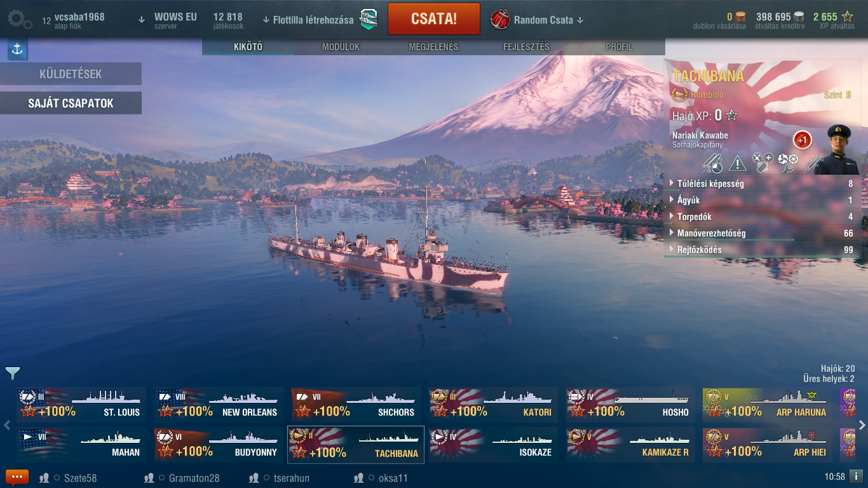
Task: Advance the ship carousel with right arrow
Action: tap(862, 425)
